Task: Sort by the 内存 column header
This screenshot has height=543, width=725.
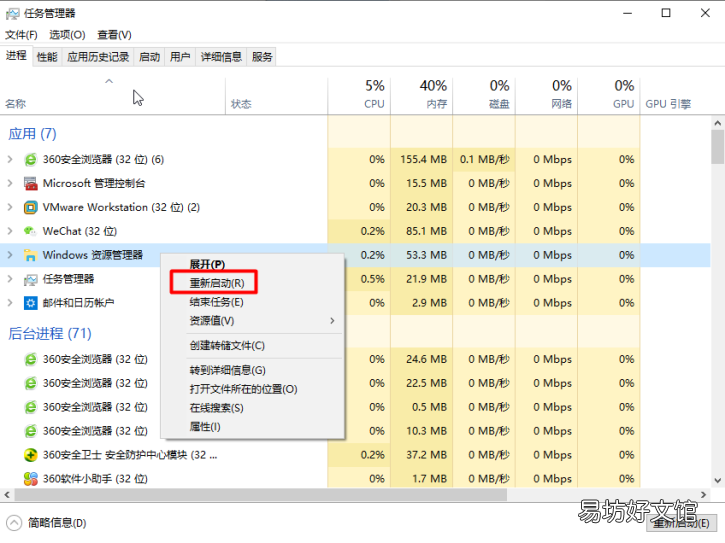Action: pyautogui.click(x=422, y=96)
